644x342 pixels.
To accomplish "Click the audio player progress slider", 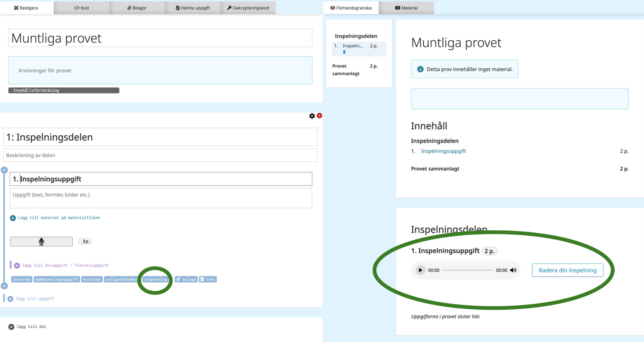I will click(467, 270).
